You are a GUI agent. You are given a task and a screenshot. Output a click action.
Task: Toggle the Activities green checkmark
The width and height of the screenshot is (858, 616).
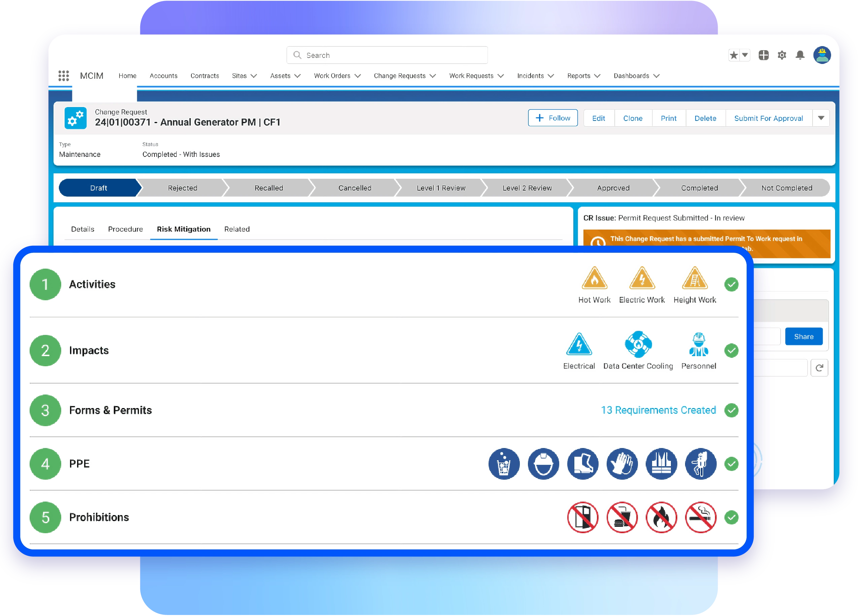click(731, 284)
